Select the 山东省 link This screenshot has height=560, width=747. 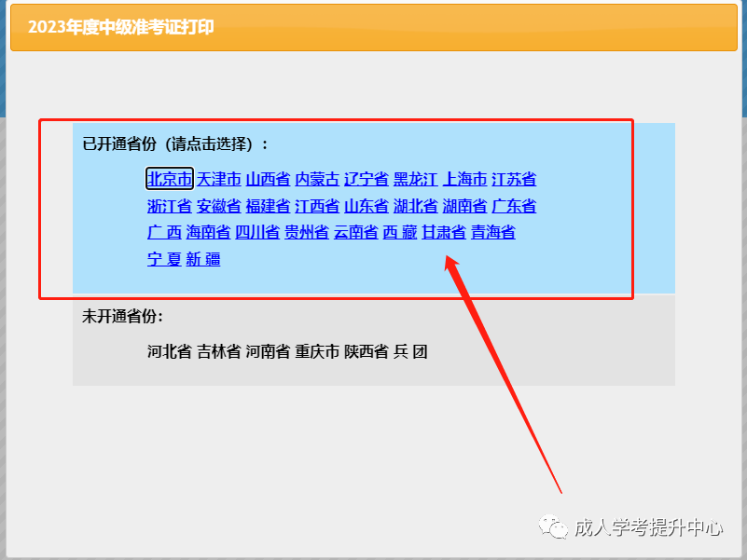[367, 206]
